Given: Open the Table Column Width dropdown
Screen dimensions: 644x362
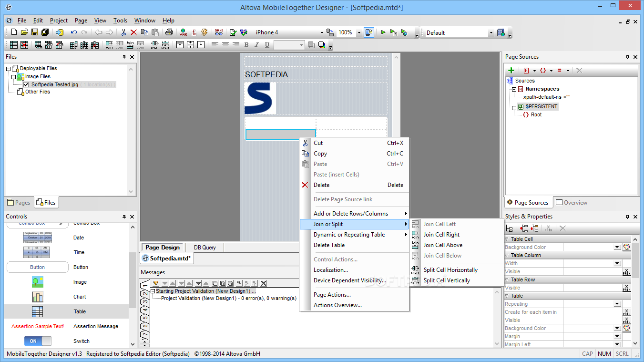Looking at the screenshot, I should coord(617,263).
